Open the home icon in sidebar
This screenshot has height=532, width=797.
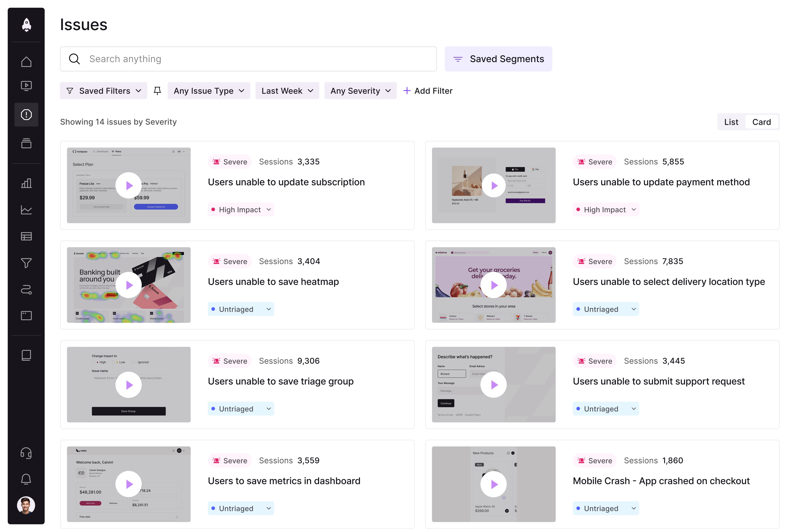coord(26,62)
